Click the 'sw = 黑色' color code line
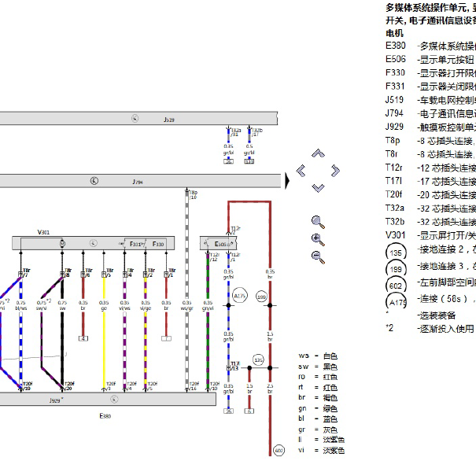 (x=318, y=367)
